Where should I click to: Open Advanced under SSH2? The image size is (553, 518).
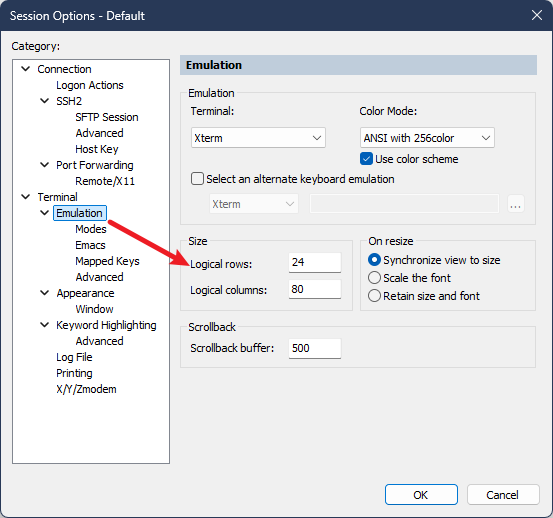[99, 133]
